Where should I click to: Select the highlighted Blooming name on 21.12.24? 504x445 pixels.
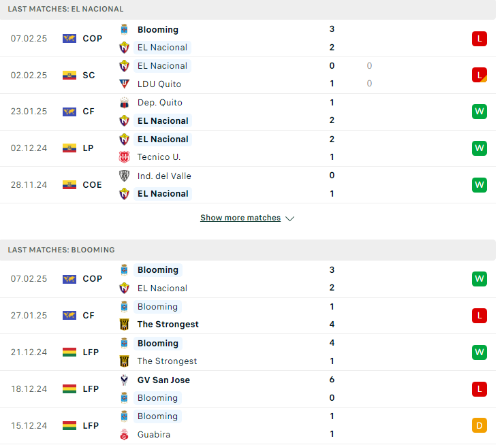pos(158,344)
